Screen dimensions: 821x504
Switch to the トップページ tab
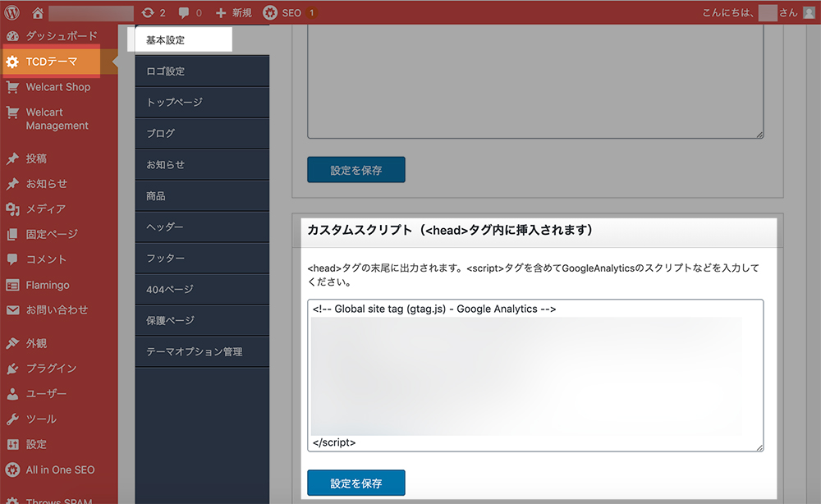point(202,102)
